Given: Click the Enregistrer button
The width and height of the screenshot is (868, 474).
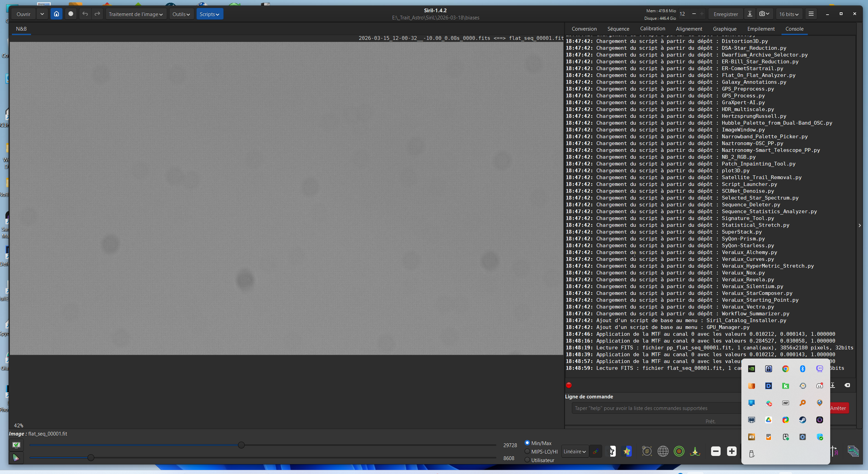Looking at the screenshot, I should click(x=726, y=14).
